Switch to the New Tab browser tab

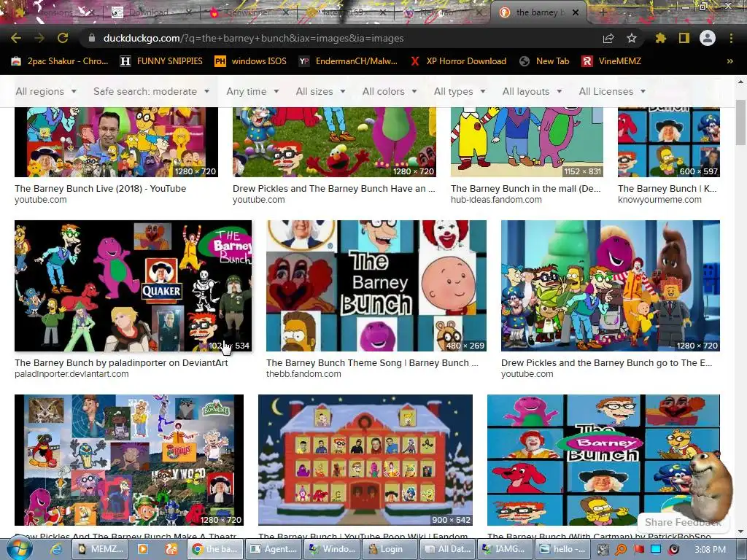coord(438,12)
